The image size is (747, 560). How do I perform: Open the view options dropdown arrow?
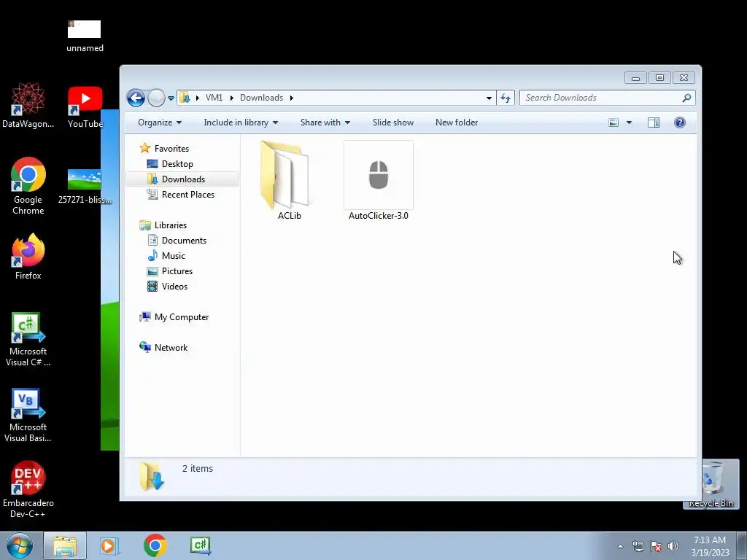(629, 122)
